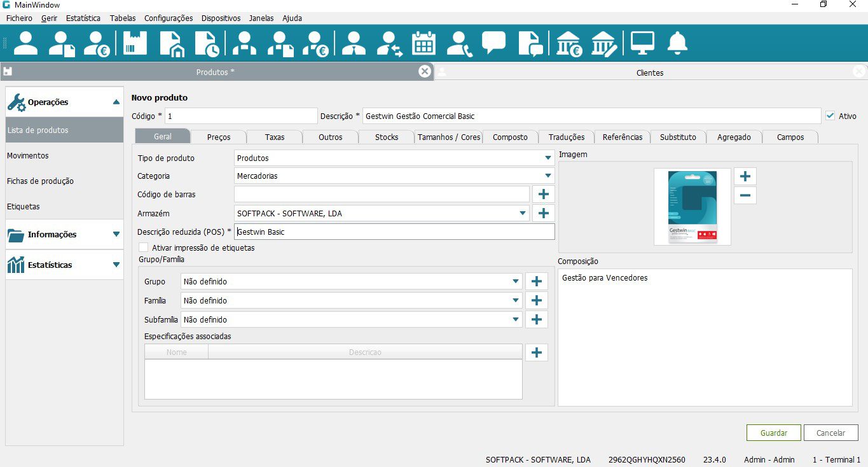The width and height of the screenshot is (868, 467).
Task: Open the Categoria dropdown
Action: tap(394, 176)
